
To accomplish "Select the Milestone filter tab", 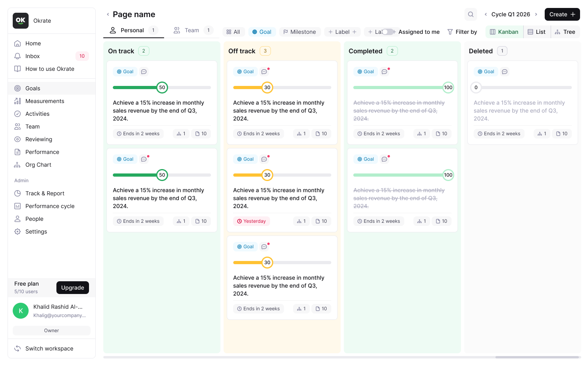I will pyautogui.click(x=300, y=32).
